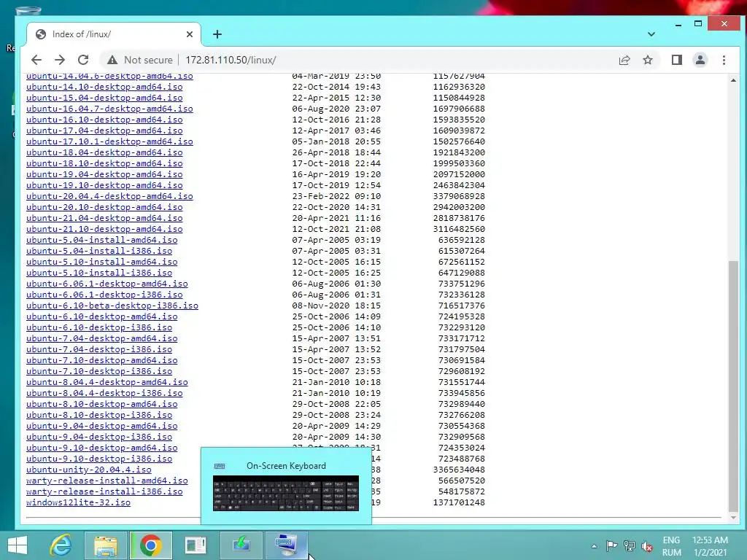Open File Explorer from taskbar
Image resolution: width=747 pixels, height=560 pixels.
[105, 545]
